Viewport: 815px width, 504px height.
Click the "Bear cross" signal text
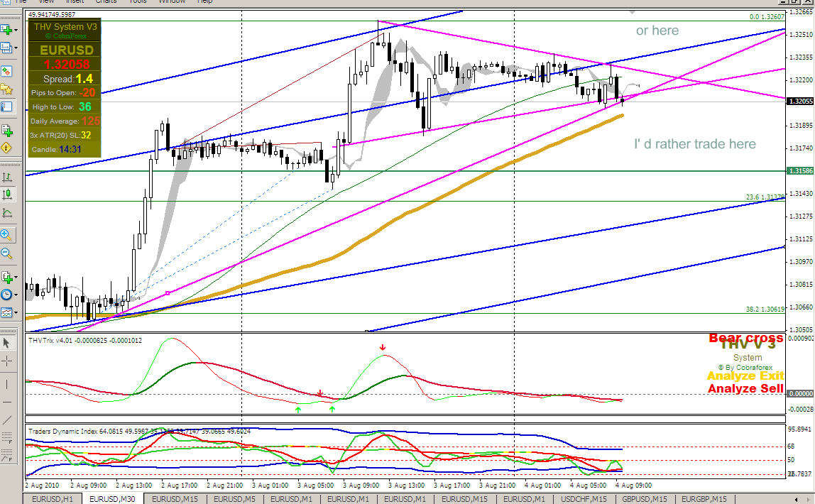point(746,339)
